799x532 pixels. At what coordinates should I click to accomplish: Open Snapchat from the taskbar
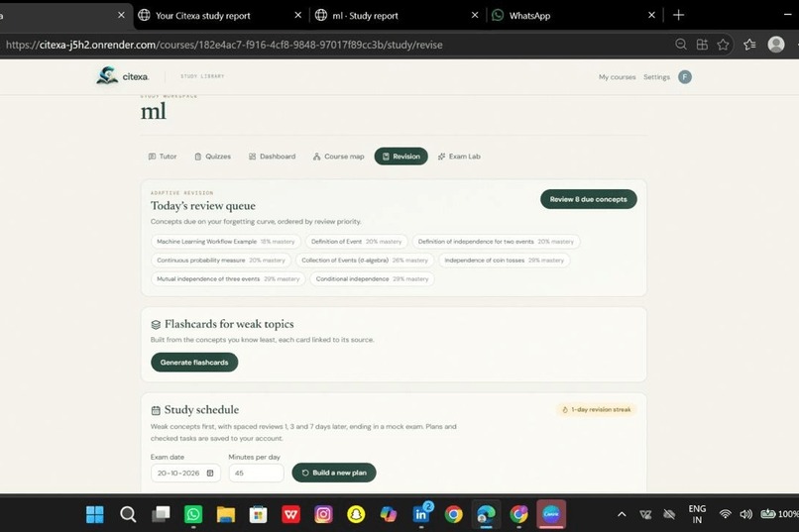click(356, 514)
